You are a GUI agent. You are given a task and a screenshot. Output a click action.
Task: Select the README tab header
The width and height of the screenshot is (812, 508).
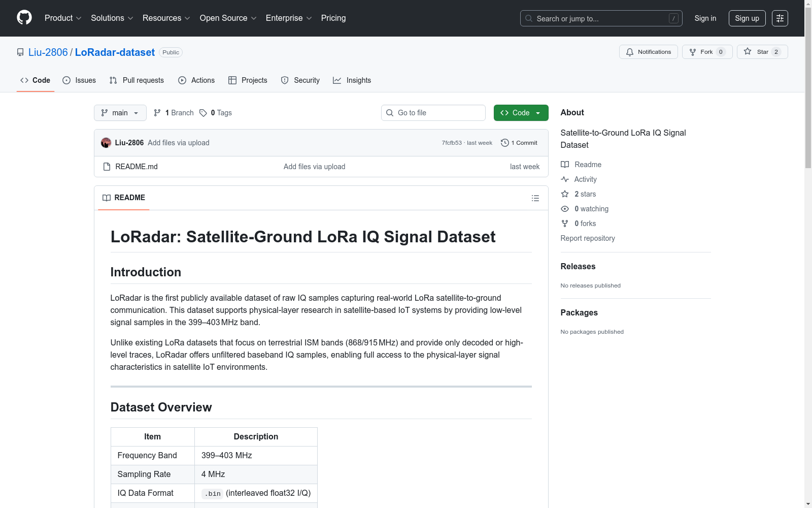(x=124, y=198)
